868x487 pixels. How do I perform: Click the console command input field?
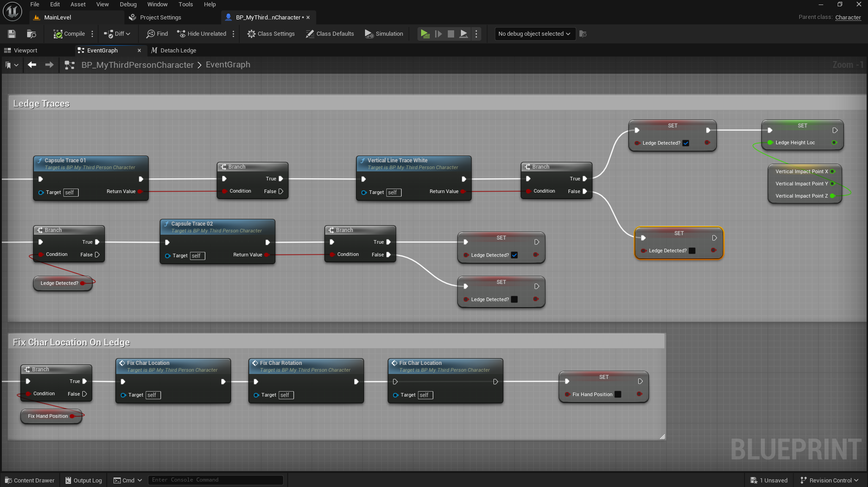pyautogui.click(x=216, y=480)
